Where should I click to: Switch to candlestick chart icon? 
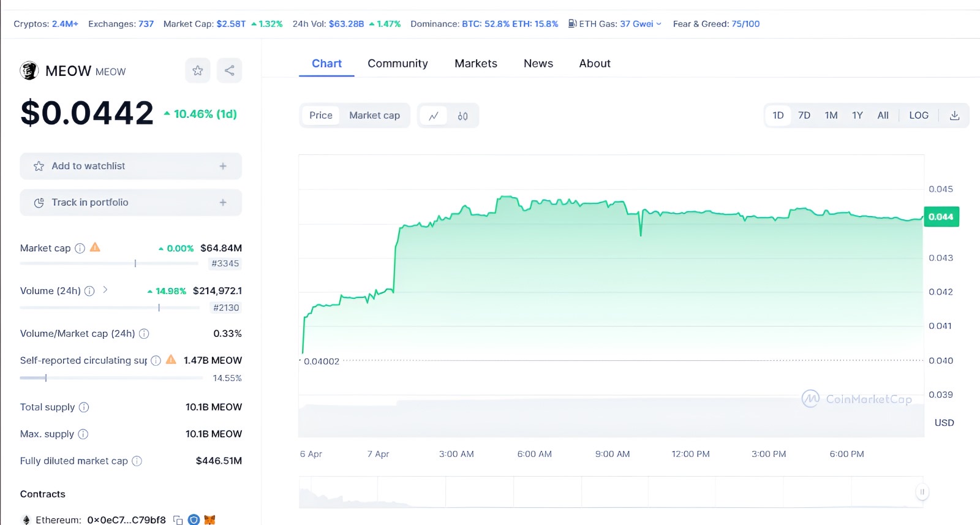(462, 116)
